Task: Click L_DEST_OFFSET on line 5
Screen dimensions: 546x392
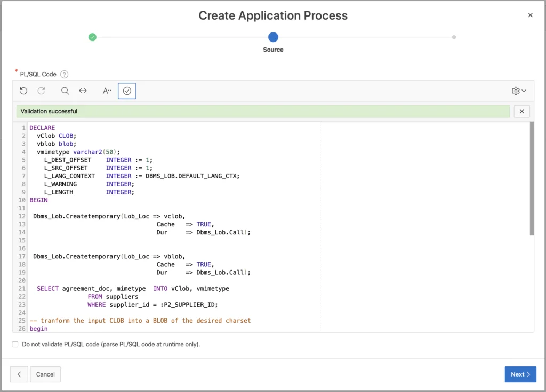Action: [68, 160]
